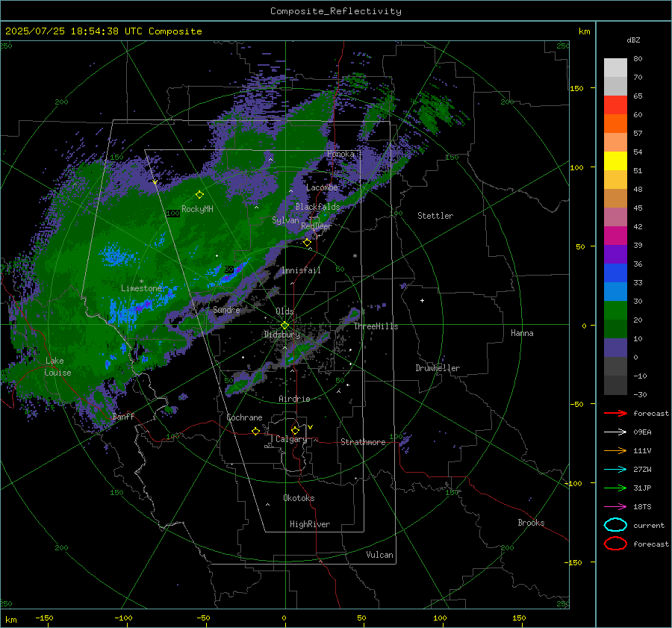The image size is (672, 628).
Task: Click the Stettler label
Action: click(x=435, y=216)
